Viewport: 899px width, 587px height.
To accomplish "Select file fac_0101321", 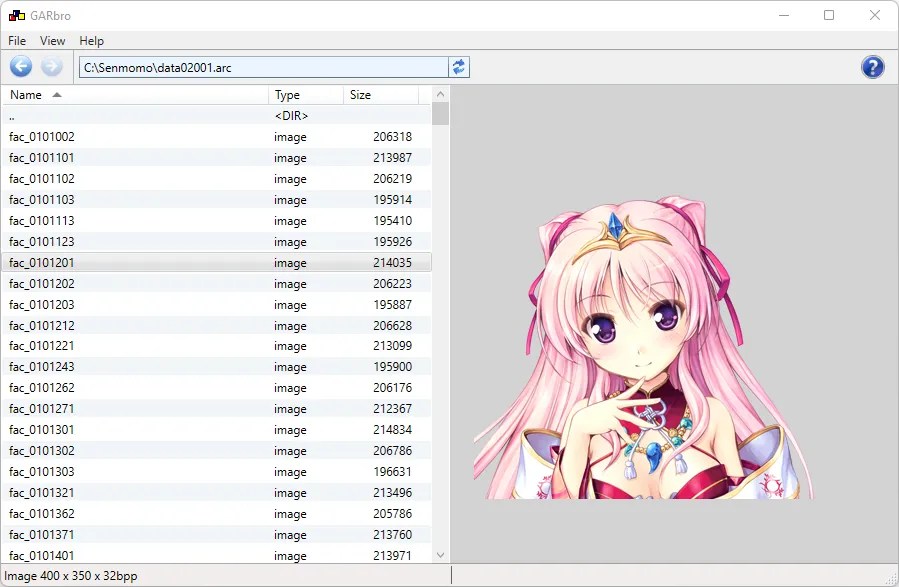I will pos(217,493).
